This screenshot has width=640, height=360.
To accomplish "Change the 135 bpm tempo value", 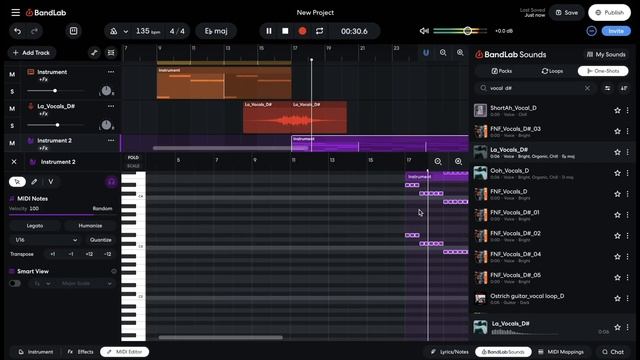I will (x=147, y=31).
